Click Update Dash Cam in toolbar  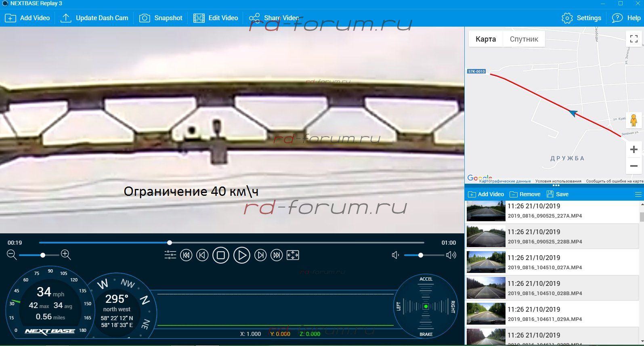[x=94, y=18]
